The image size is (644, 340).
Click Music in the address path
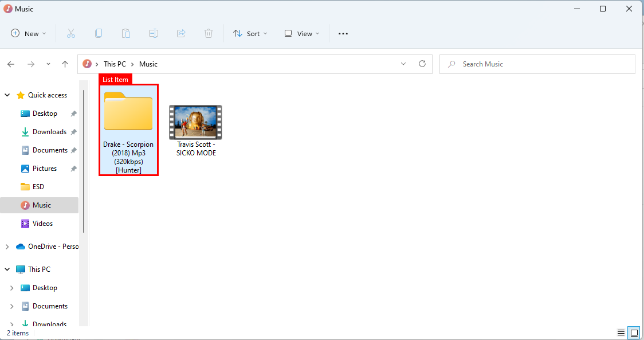(x=148, y=64)
